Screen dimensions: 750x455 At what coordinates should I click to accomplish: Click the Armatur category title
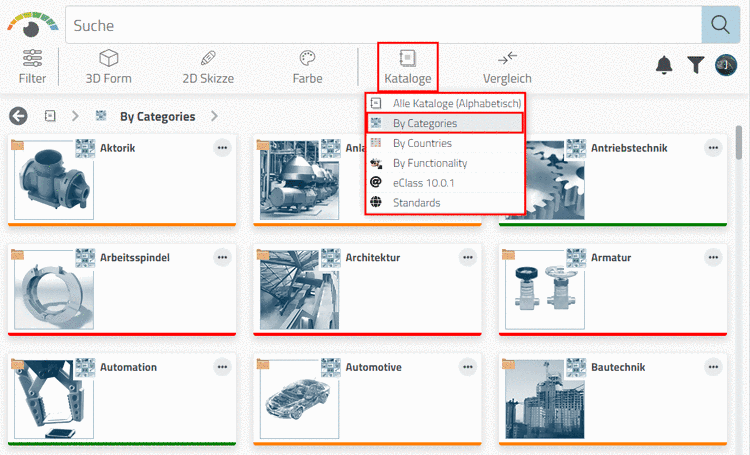611,257
